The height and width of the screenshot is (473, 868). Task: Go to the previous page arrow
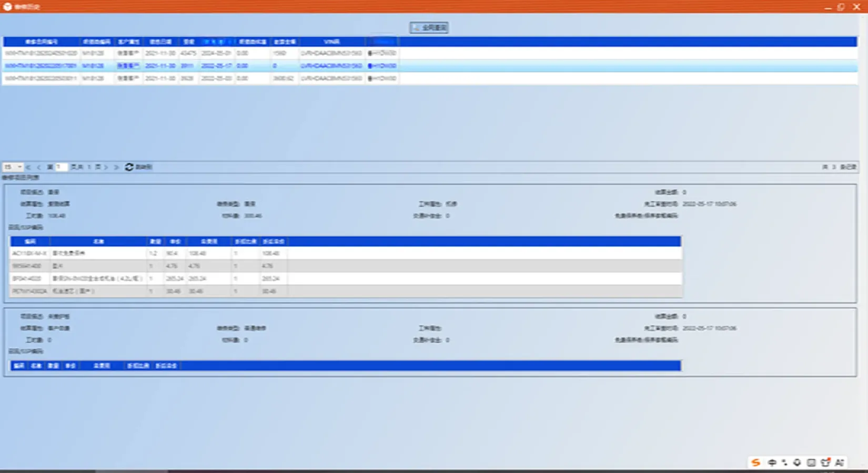38,167
